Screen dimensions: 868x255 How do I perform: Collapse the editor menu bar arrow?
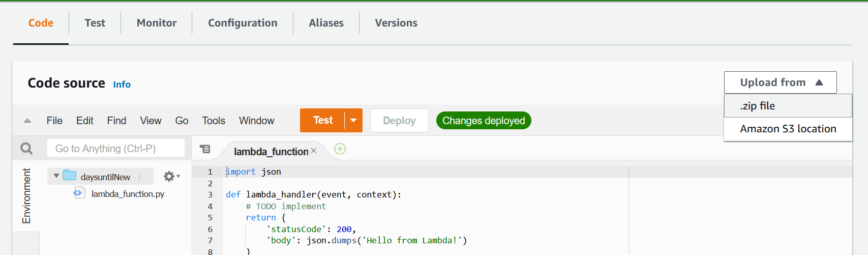click(x=27, y=121)
